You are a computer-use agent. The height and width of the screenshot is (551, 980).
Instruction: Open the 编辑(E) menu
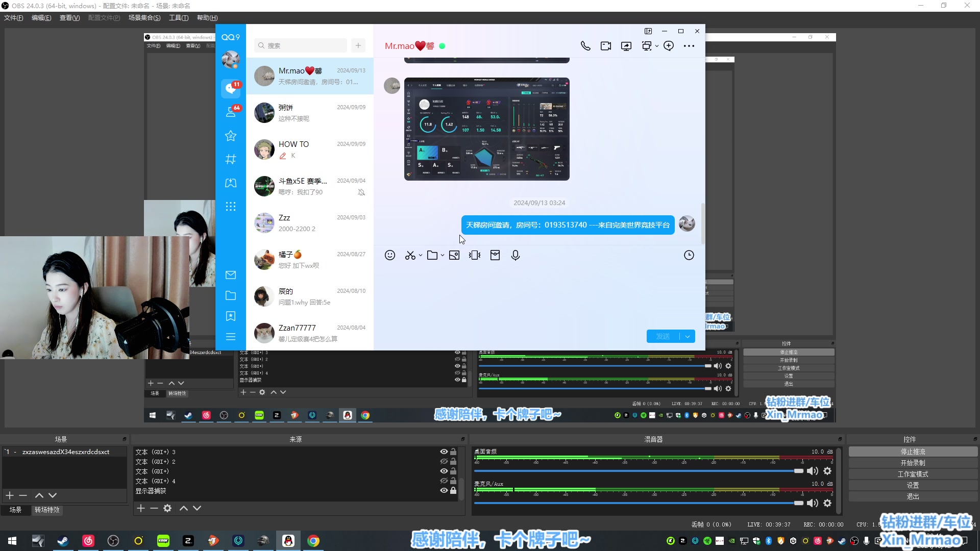click(x=41, y=18)
